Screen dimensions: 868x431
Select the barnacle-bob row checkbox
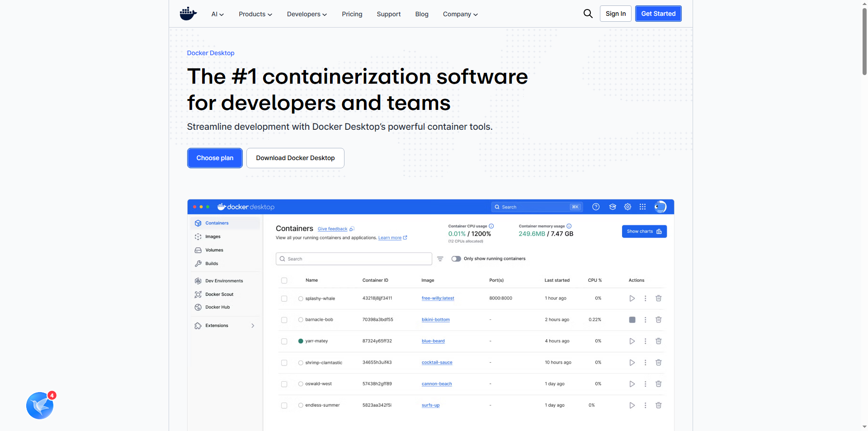284,320
